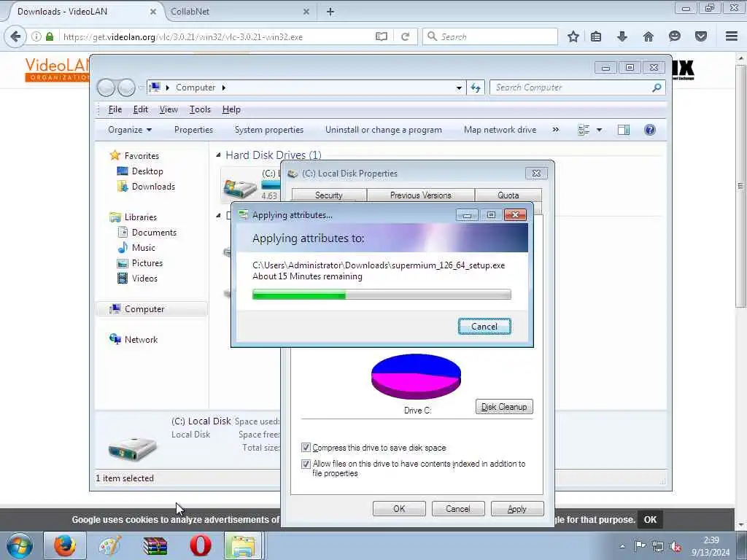This screenshot has width=747, height=560.
Task: Toggle Compress this drive to save disk space
Action: 306,448
